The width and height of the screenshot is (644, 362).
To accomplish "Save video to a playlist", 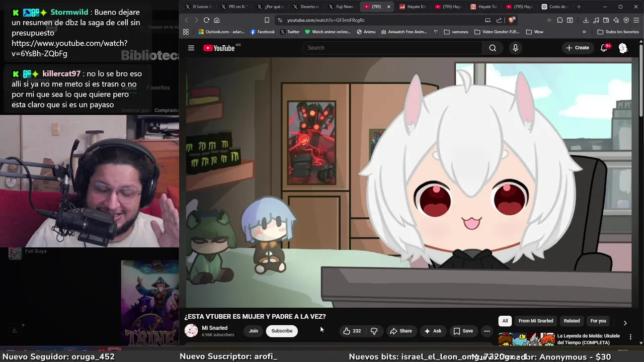I will [x=463, y=331].
